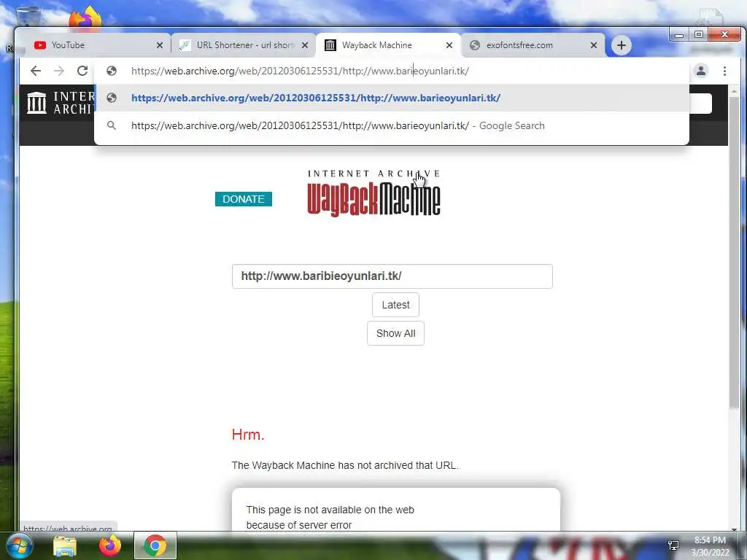This screenshot has height=560, width=747.
Task: Close the Wayback Machine tab
Action: (449, 45)
